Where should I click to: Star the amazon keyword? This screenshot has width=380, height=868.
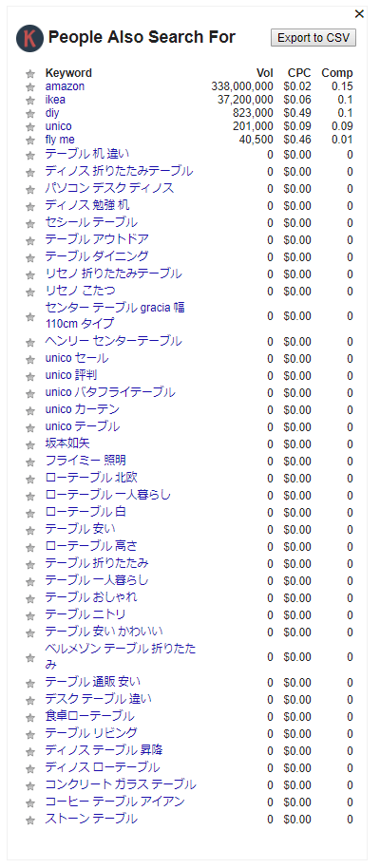(30, 87)
